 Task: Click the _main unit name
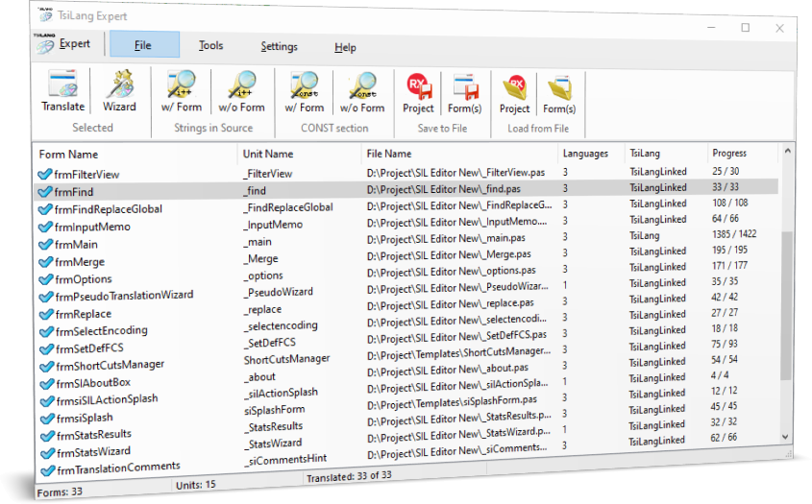[258, 242]
